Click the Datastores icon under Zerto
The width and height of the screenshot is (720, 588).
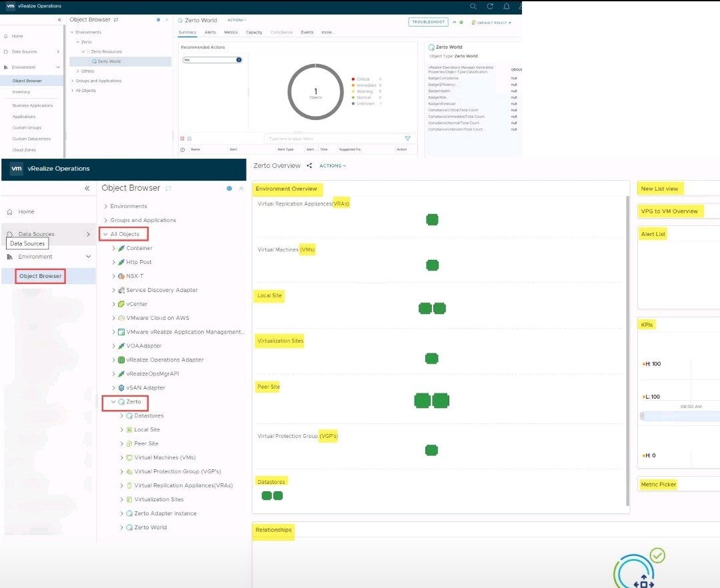[129, 416]
